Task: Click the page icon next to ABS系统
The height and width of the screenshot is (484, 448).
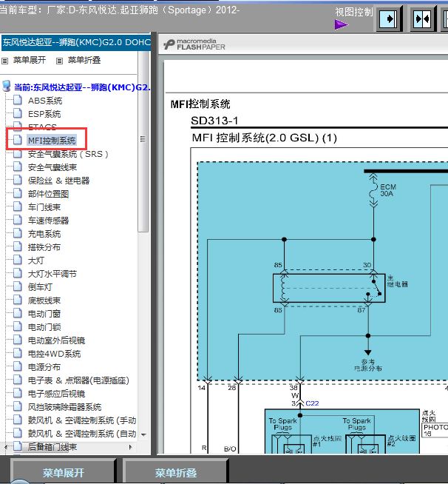Action: [x=18, y=100]
